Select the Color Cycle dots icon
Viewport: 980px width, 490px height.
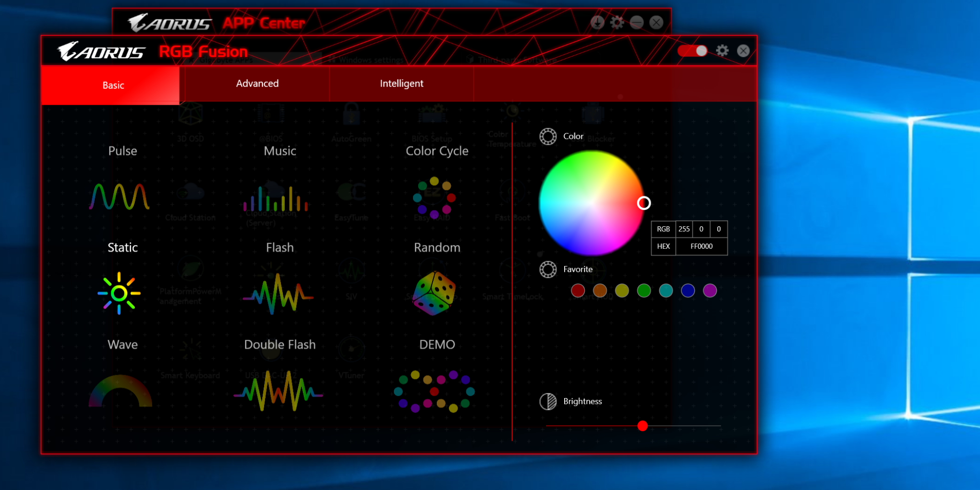click(x=434, y=198)
